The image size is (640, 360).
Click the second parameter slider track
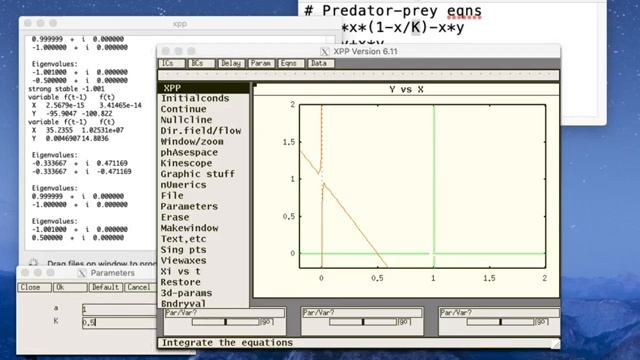point(363,322)
